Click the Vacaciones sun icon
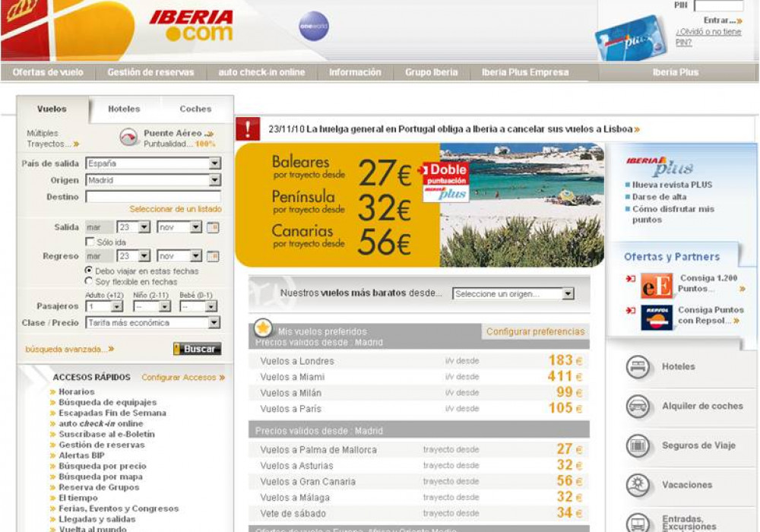 (638, 485)
